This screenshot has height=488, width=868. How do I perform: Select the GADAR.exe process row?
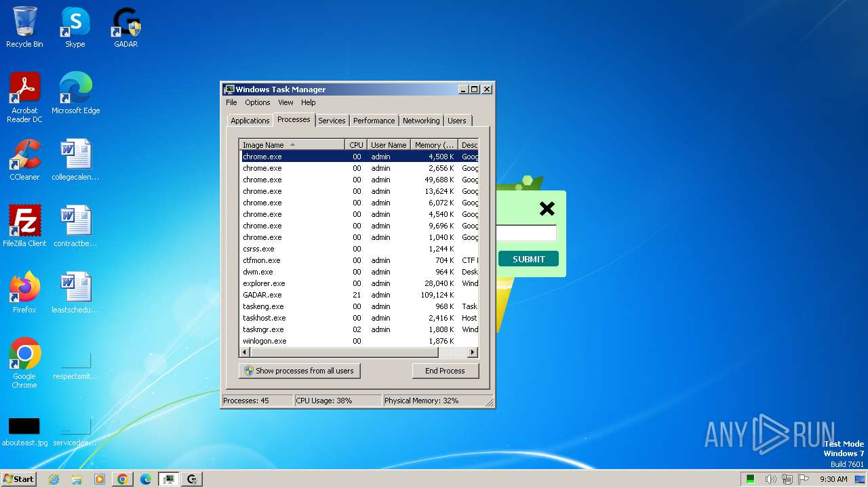coord(359,295)
